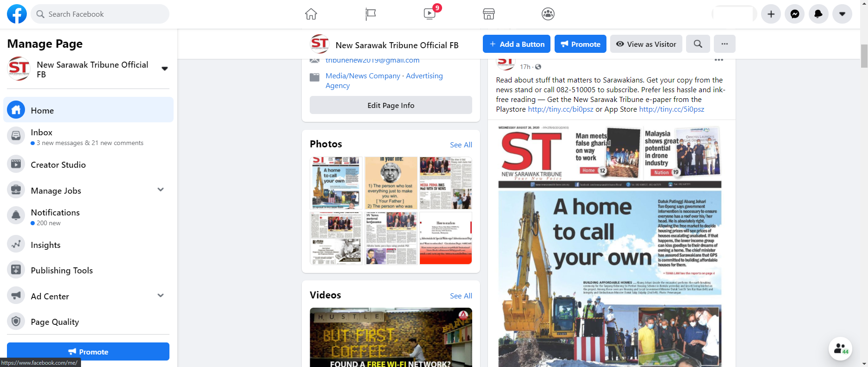Expand the Manage Jobs section

(x=161, y=190)
